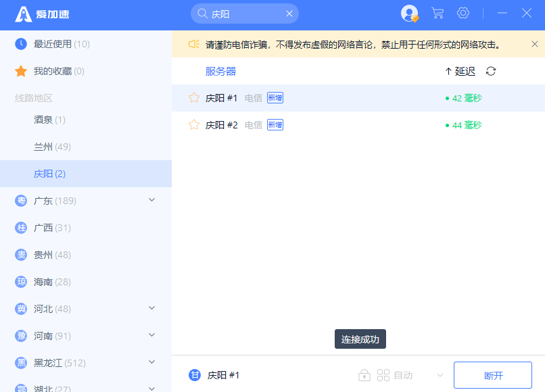Click the 琼 badge icon
The height and width of the screenshot is (392, 545).
21,282
